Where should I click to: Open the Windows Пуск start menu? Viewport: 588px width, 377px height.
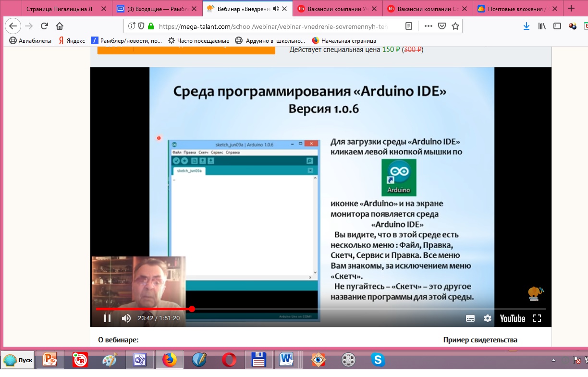pyautogui.click(x=18, y=360)
